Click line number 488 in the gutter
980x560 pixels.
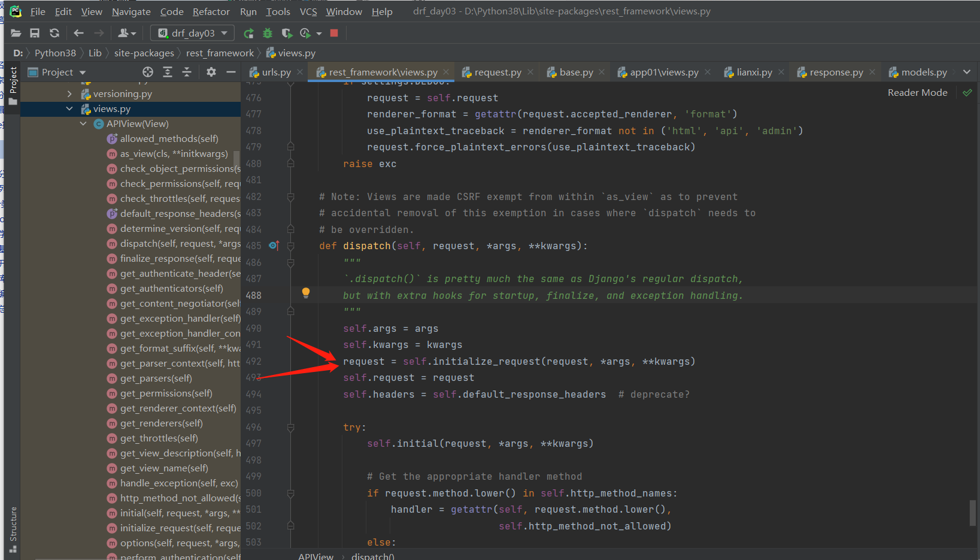tap(253, 295)
